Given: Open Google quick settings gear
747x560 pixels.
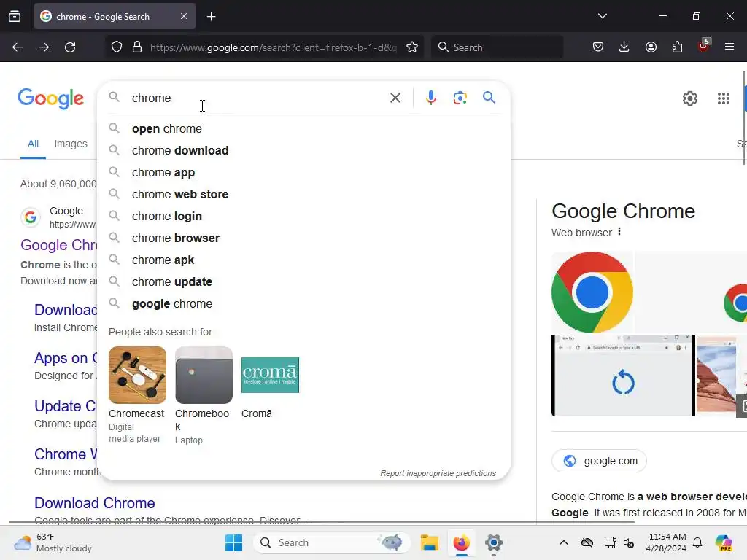Looking at the screenshot, I should [x=690, y=98].
